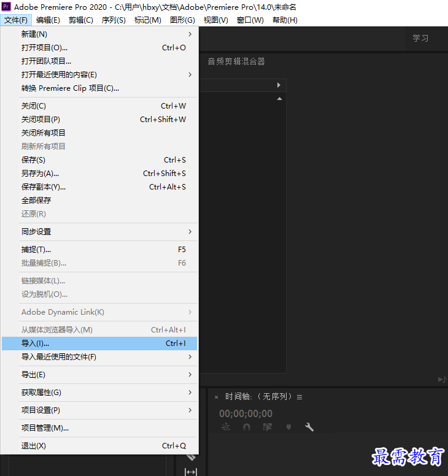This screenshot has height=476, width=448.
Task: Choose 关闭(C) menu item
Action: click(x=99, y=106)
